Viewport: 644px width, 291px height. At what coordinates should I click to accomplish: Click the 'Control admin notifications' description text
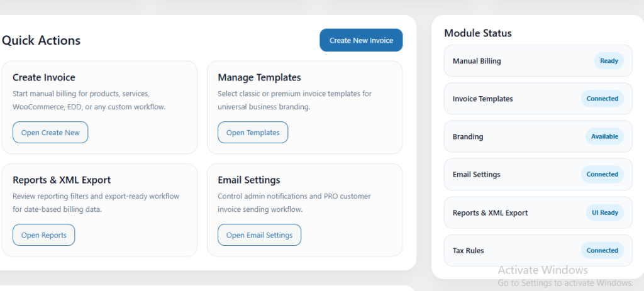pyautogui.click(x=294, y=203)
